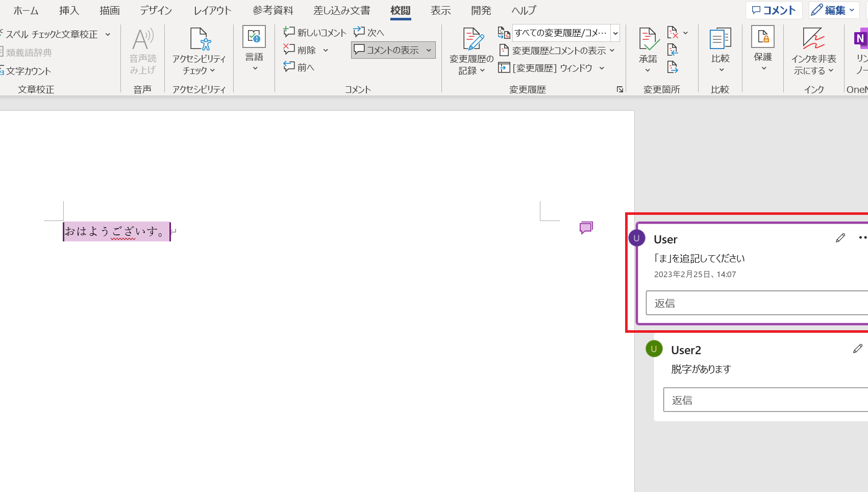Click the pencil edit icon on User's comment
The width and height of the screenshot is (868, 492).
click(x=840, y=238)
